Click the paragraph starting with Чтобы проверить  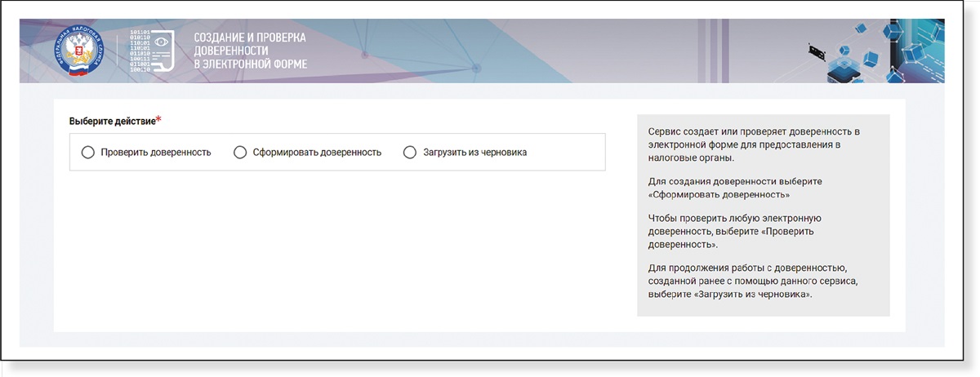[734, 231]
